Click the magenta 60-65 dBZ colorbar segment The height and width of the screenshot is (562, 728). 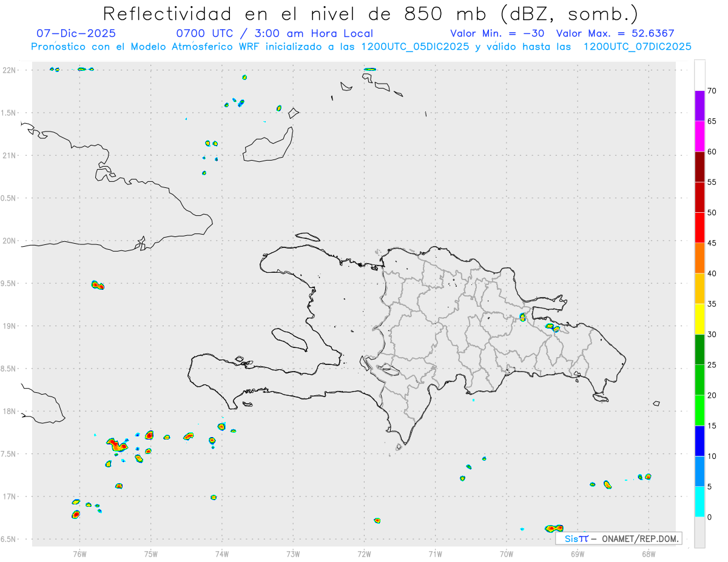[x=699, y=136]
